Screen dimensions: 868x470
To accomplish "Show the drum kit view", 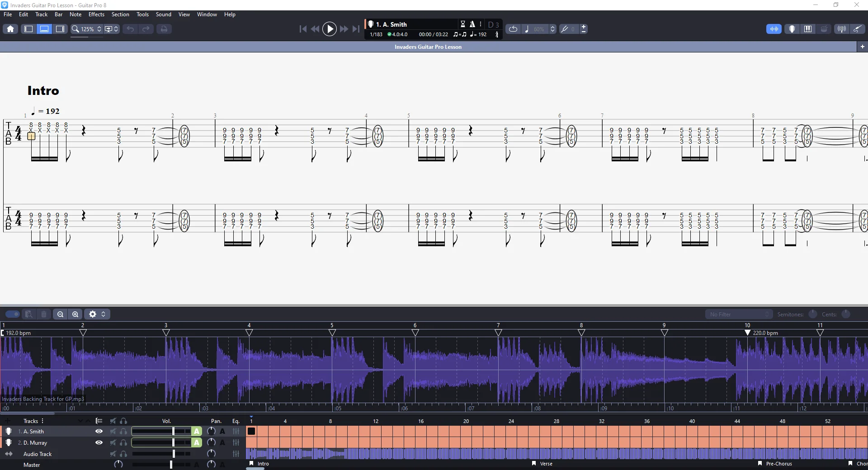I will pyautogui.click(x=824, y=29).
